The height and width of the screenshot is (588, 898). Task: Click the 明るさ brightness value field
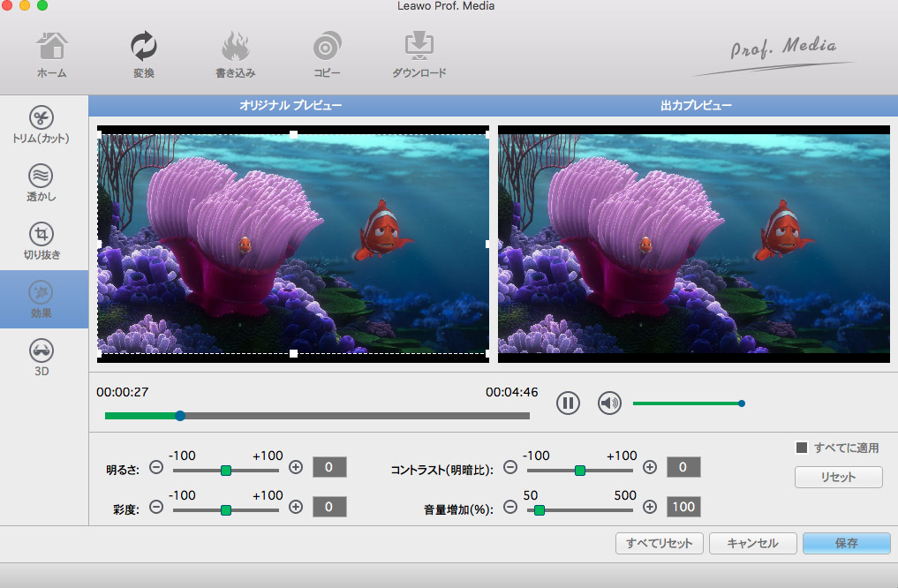coord(329,468)
